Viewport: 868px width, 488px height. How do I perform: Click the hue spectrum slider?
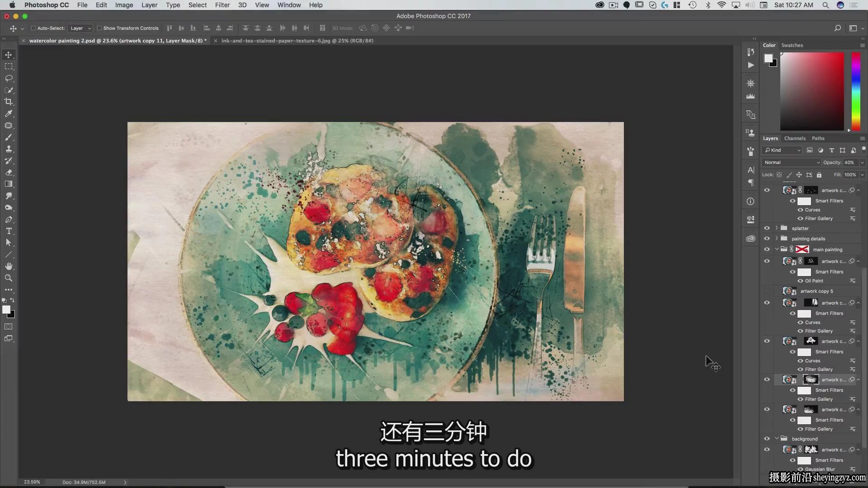(x=856, y=91)
